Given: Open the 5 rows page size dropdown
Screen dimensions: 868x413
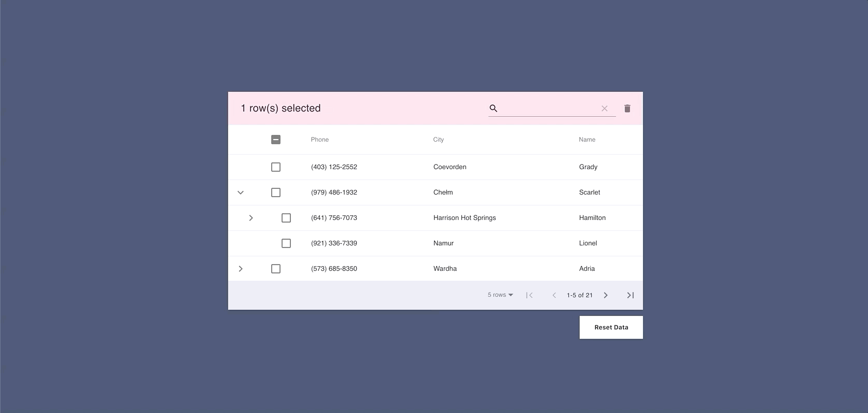Looking at the screenshot, I should 500,295.
